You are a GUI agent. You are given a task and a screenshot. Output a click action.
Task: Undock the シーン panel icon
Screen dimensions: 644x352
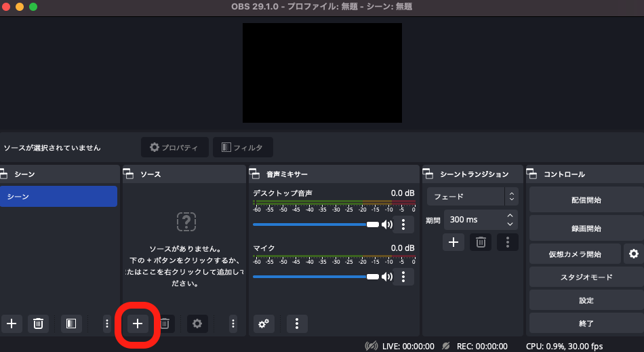click(3, 174)
